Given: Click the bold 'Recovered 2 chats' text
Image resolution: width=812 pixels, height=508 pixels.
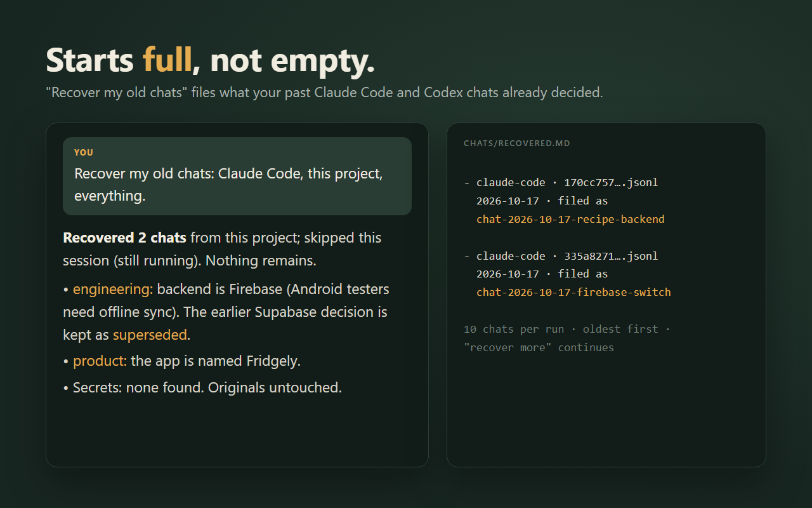Looking at the screenshot, I should (124, 237).
